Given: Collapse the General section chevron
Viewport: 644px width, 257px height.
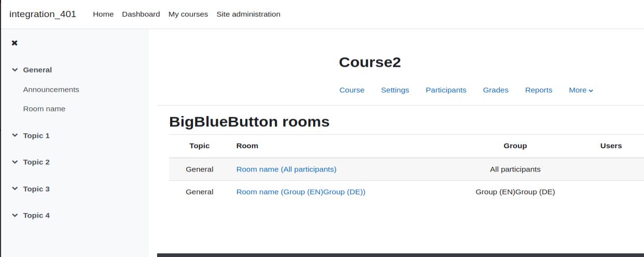Looking at the screenshot, I should [15, 70].
